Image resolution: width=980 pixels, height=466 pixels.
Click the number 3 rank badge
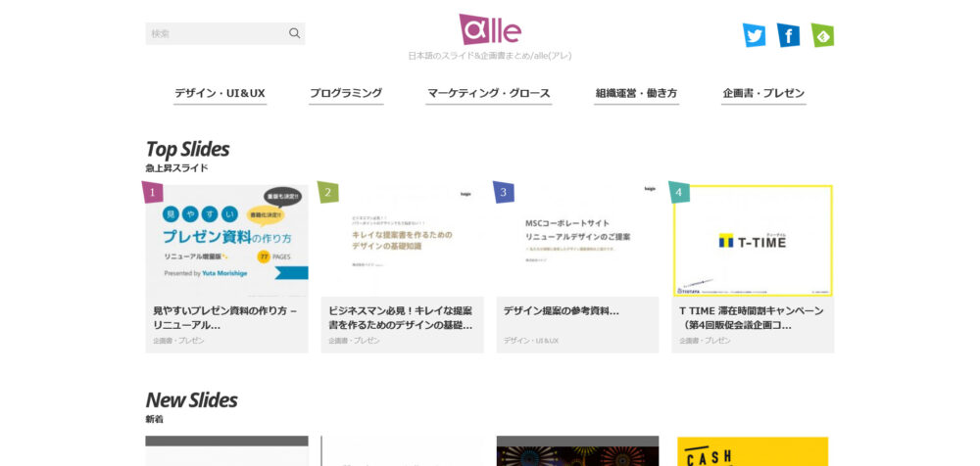[503, 192]
